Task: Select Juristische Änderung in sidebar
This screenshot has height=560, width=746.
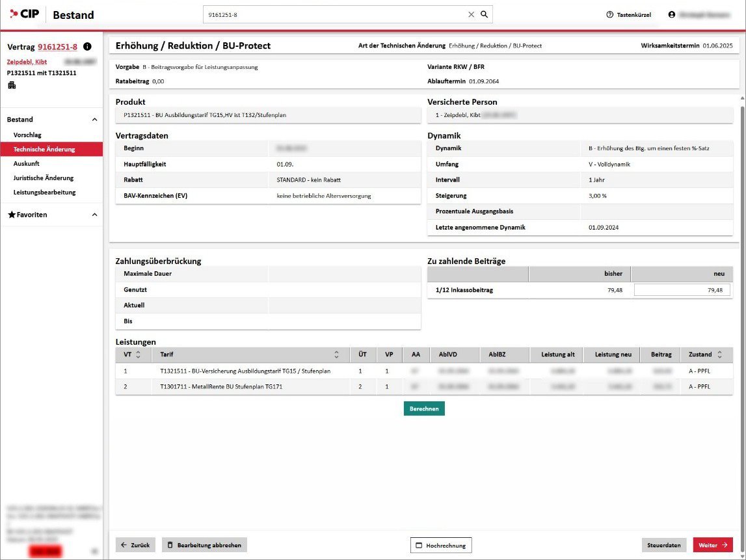Action: [x=44, y=178]
